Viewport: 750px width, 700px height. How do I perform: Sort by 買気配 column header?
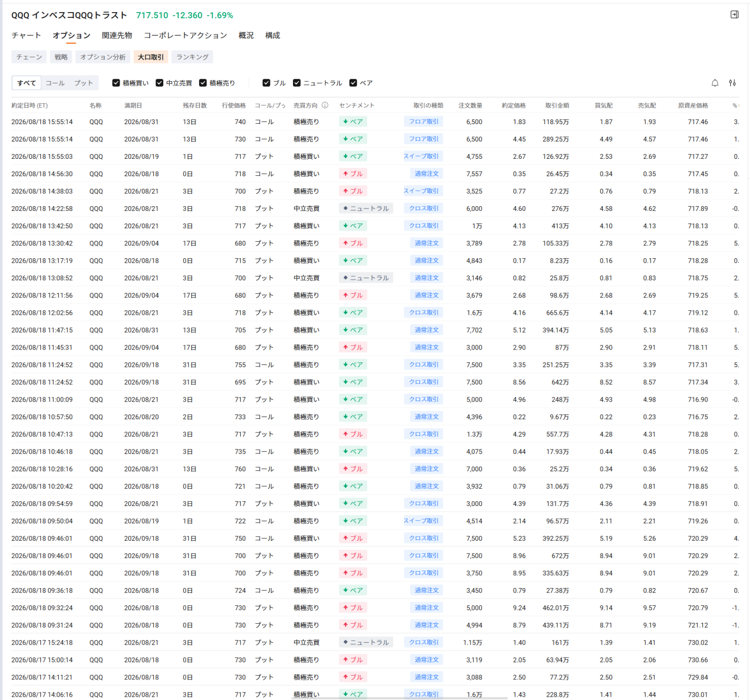[x=603, y=105]
